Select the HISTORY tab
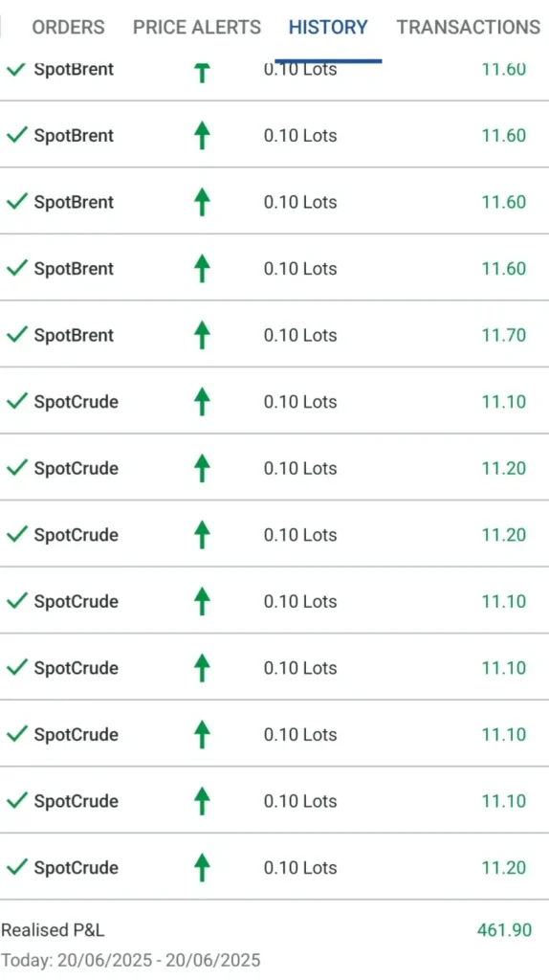The width and height of the screenshot is (549, 980). tap(328, 28)
